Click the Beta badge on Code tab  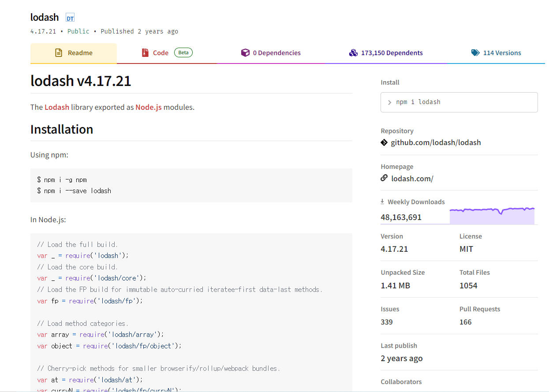click(183, 52)
